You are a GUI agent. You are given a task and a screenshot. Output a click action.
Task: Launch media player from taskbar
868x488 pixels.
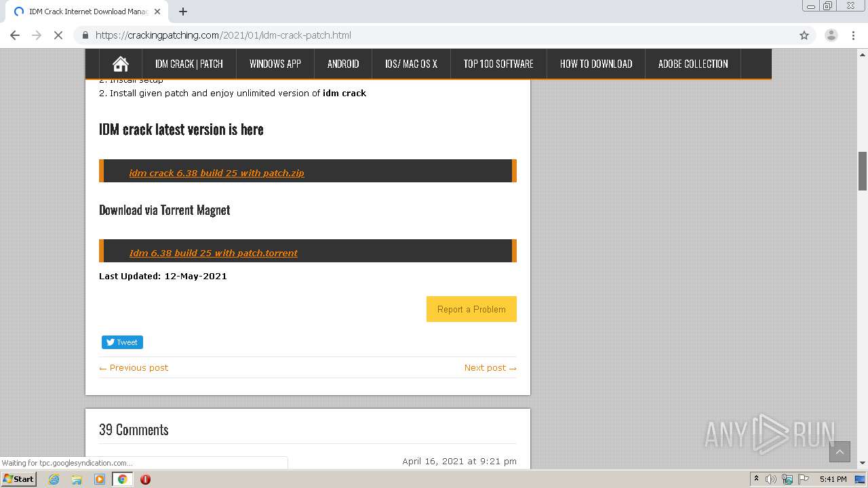click(100, 479)
